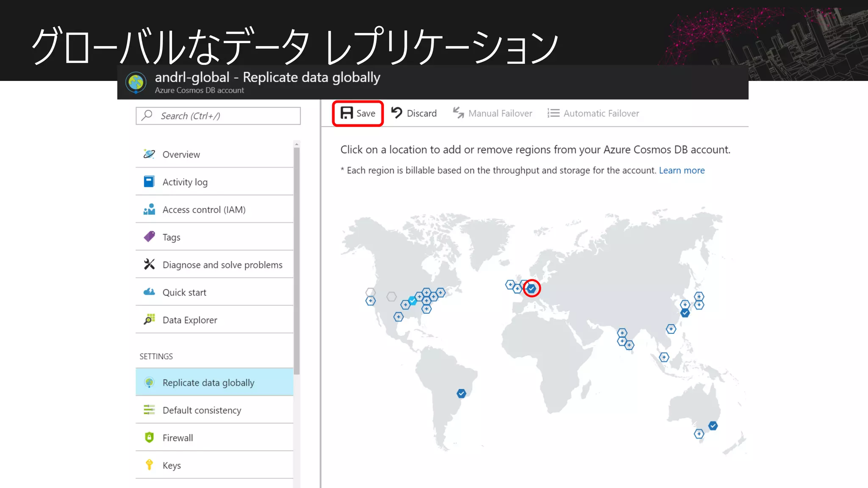This screenshot has height=488, width=868.
Task: Click the yellow Keys icon
Action: tap(149, 465)
